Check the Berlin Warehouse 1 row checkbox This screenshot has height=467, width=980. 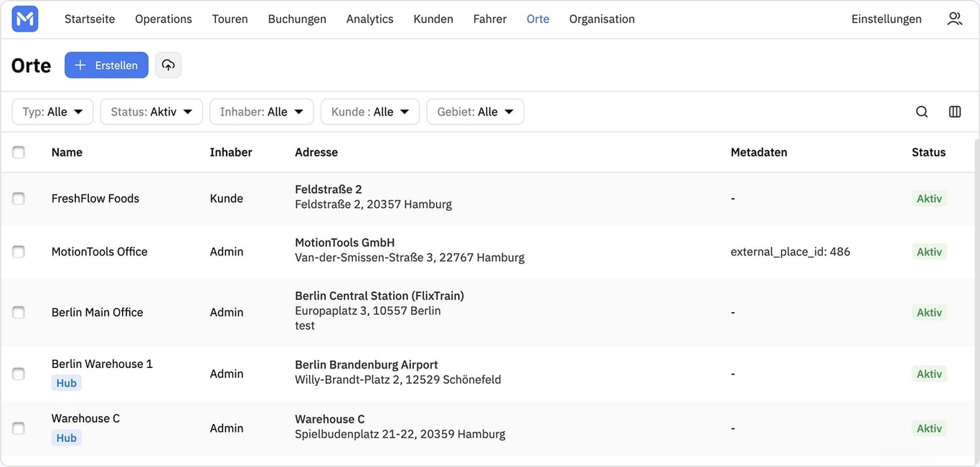(x=19, y=374)
